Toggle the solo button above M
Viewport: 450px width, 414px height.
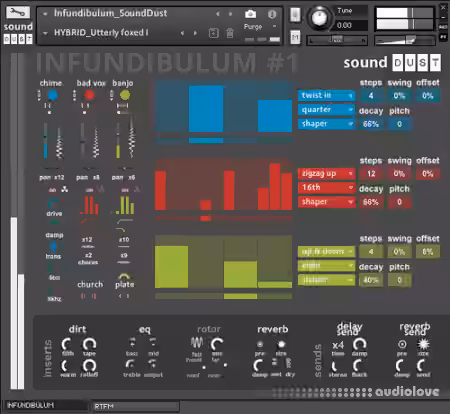(x=295, y=15)
